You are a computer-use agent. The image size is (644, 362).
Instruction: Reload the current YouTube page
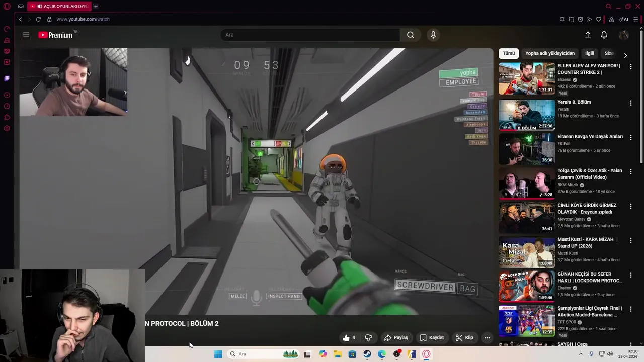pyautogui.click(x=38, y=19)
